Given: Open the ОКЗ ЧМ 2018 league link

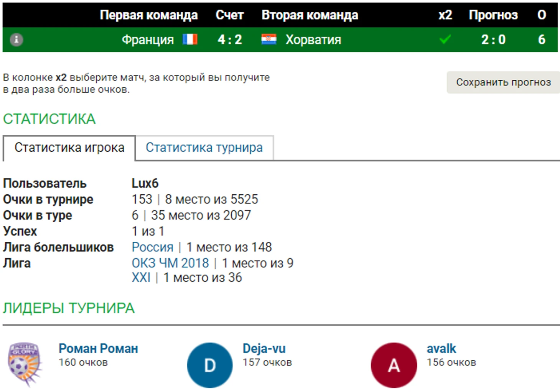Looking at the screenshot, I should tap(170, 263).
